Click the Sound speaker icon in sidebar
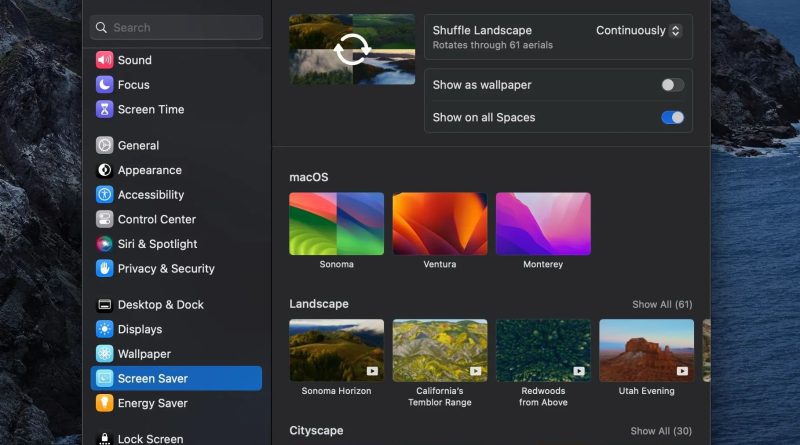This screenshot has height=445, width=800. coord(104,60)
